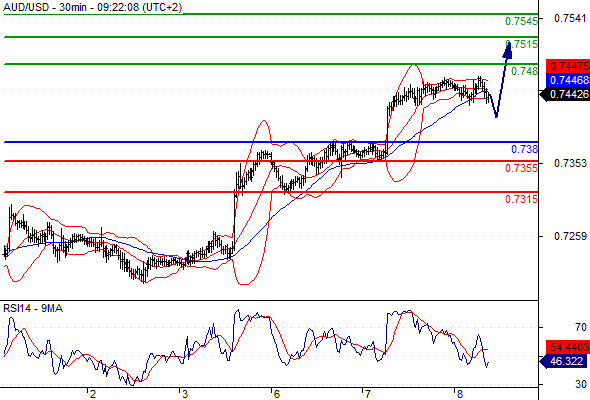
Task: Select the AUD/USD 30min chart title
Action: (93, 7)
